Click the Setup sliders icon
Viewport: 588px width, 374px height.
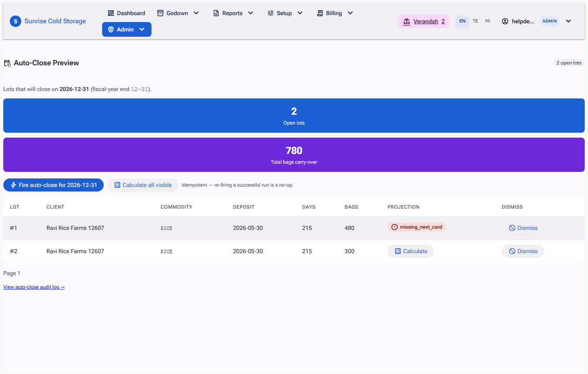click(x=270, y=13)
